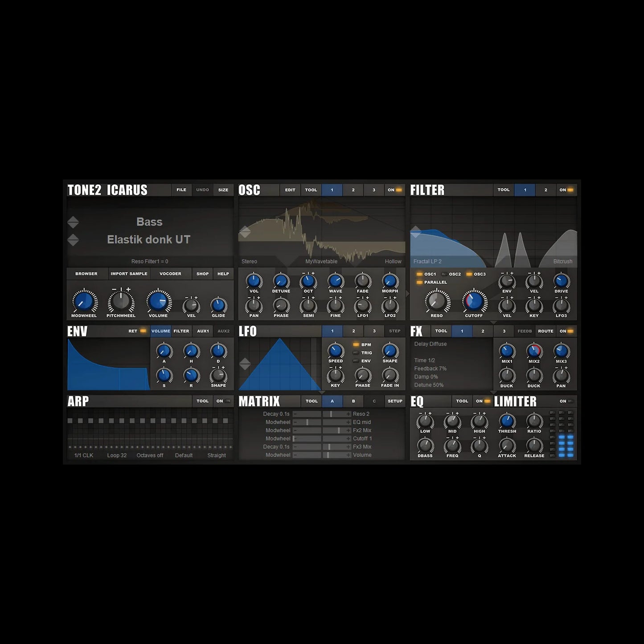Viewport: 644px width, 644px height.
Task: Open the Delay Diffuse effect type menu
Action: coord(431,344)
